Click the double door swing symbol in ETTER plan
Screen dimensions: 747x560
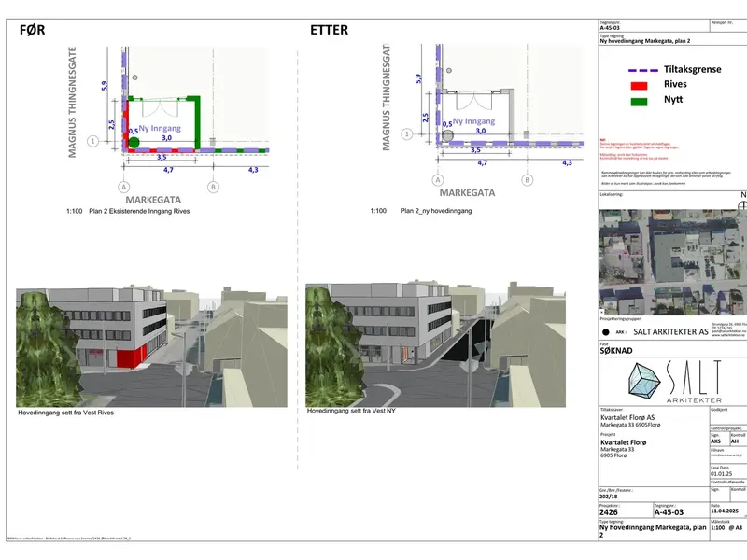(473, 101)
